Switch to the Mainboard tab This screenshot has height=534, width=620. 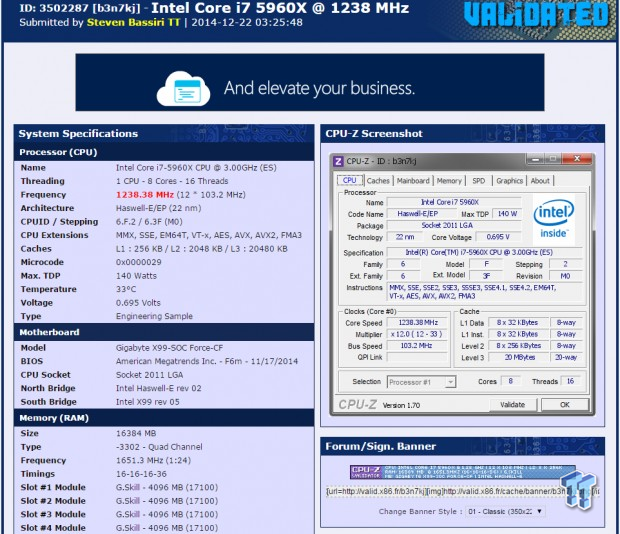(x=413, y=181)
